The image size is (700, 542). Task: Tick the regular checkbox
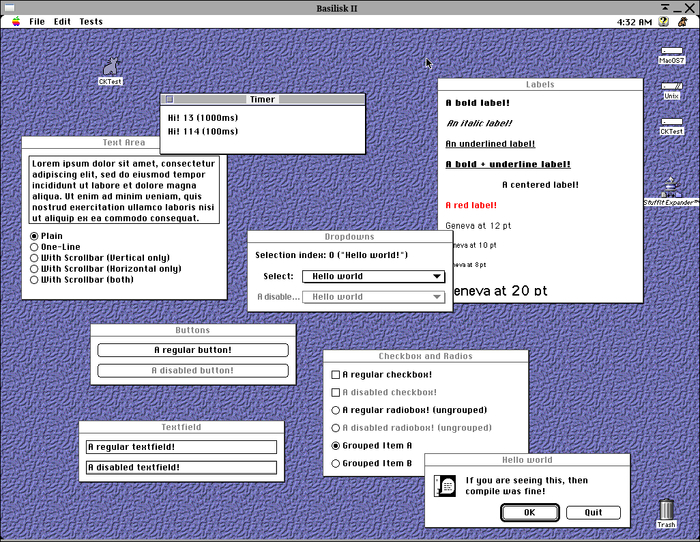[335, 375]
